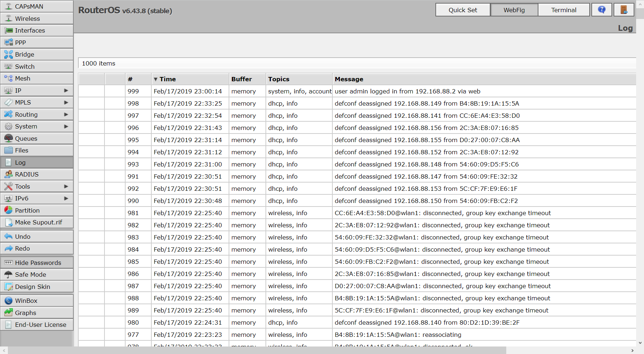Click the System gear icon
Viewport: 644px width, 354px height.
tap(9, 126)
